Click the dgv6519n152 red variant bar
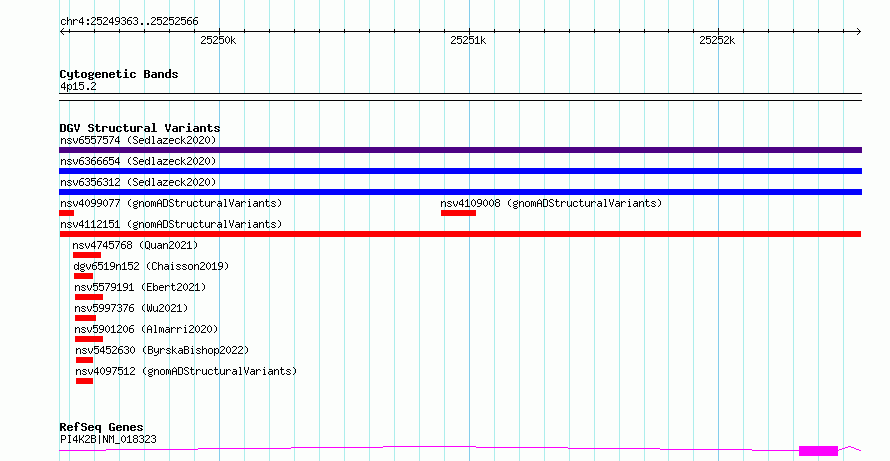Image resolution: width=890 pixels, height=461 pixels. pos(83,276)
